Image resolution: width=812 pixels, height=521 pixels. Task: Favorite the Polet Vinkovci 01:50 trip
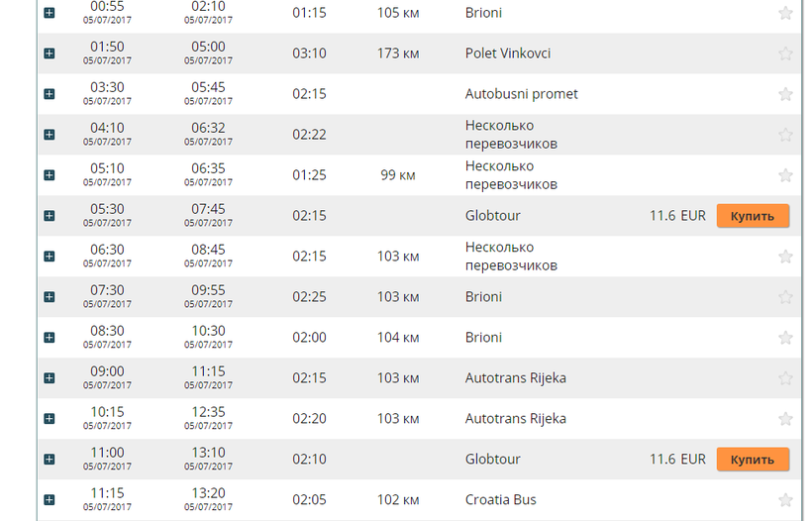click(x=785, y=53)
